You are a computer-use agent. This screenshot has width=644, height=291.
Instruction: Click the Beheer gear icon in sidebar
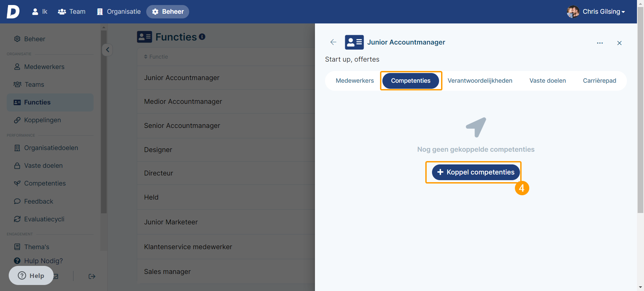(17, 39)
